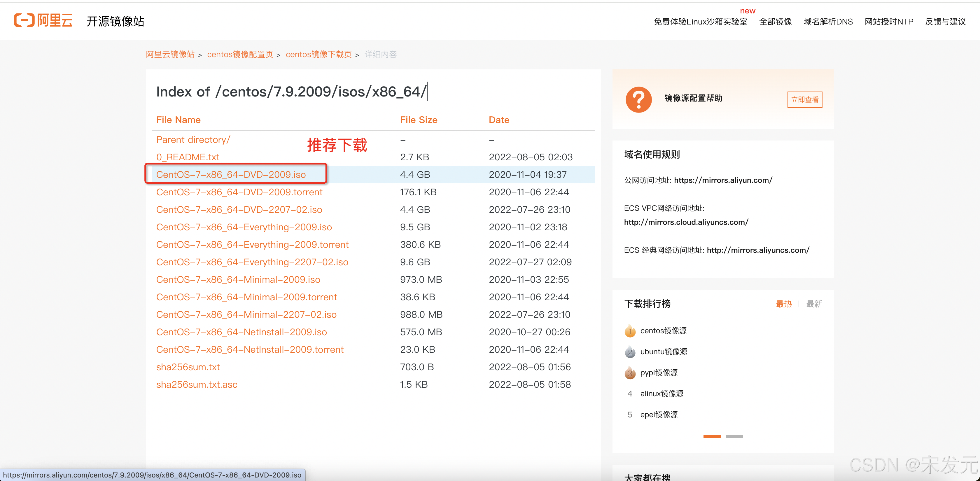Open http://mirrors.cloud.aliyuncs.com/ VPC link
The image size is (980, 481).
click(686, 222)
